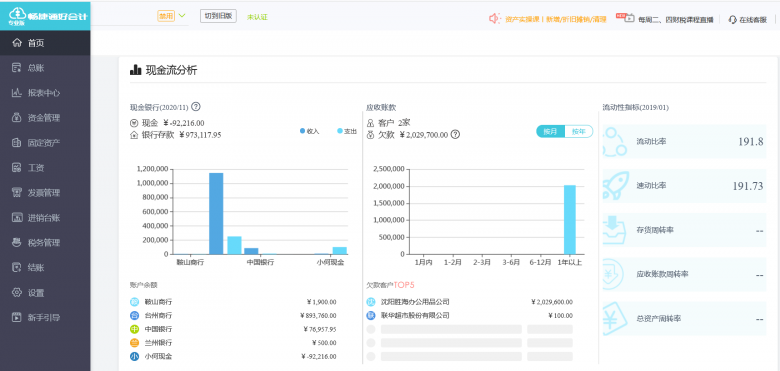Screen dimensions: 780x371
Task: Click the payroll icon beside 工资
Action: [x=17, y=168]
